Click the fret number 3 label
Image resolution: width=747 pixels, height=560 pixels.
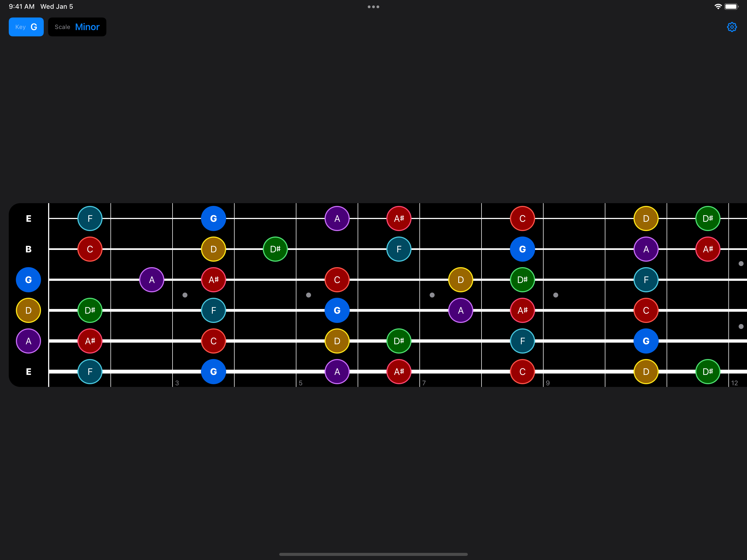coord(177,383)
